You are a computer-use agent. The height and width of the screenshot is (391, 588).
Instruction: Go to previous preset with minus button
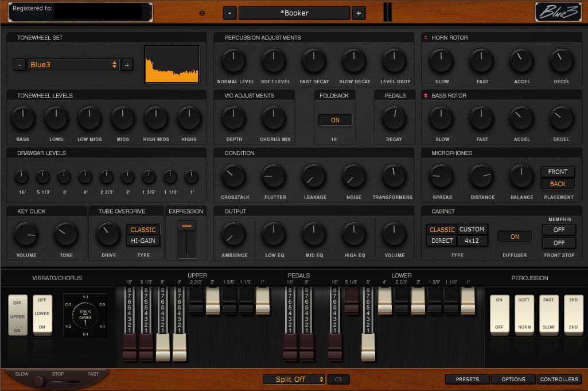229,13
